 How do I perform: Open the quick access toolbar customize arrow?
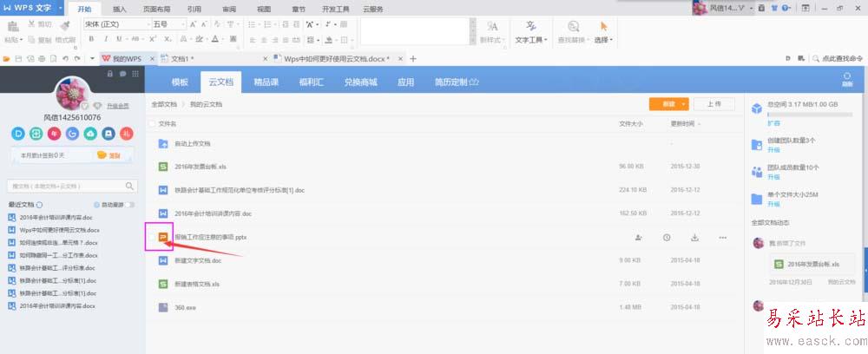pyautogui.click(x=91, y=59)
